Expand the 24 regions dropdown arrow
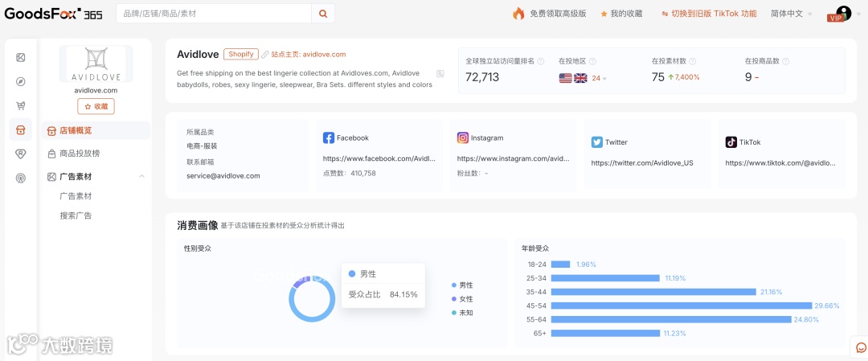The width and height of the screenshot is (868, 361). point(604,79)
